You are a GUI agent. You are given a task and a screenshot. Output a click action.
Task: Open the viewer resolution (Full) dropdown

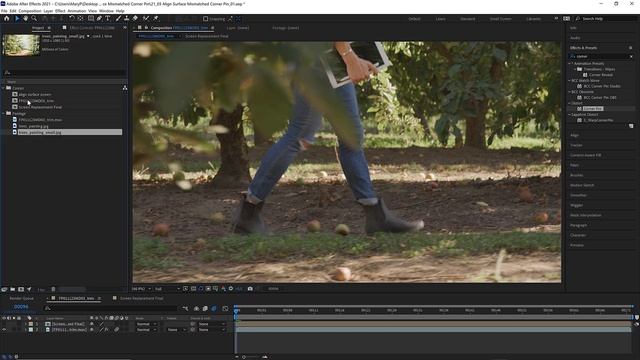coord(167,289)
